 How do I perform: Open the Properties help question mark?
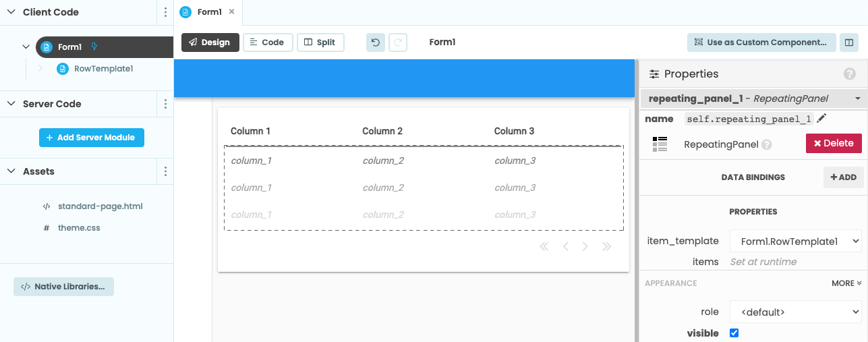849,74
